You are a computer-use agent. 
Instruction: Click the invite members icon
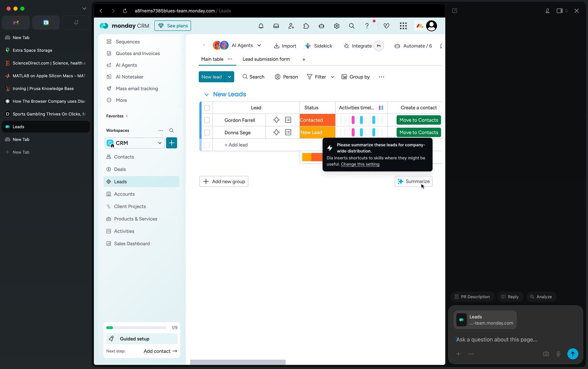tap(291, 26)
